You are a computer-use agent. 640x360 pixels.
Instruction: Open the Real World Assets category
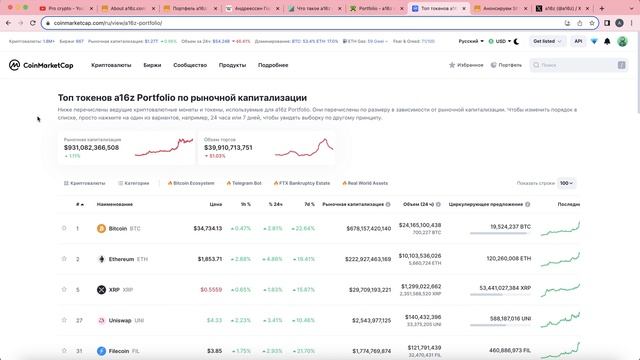(365, 183)
